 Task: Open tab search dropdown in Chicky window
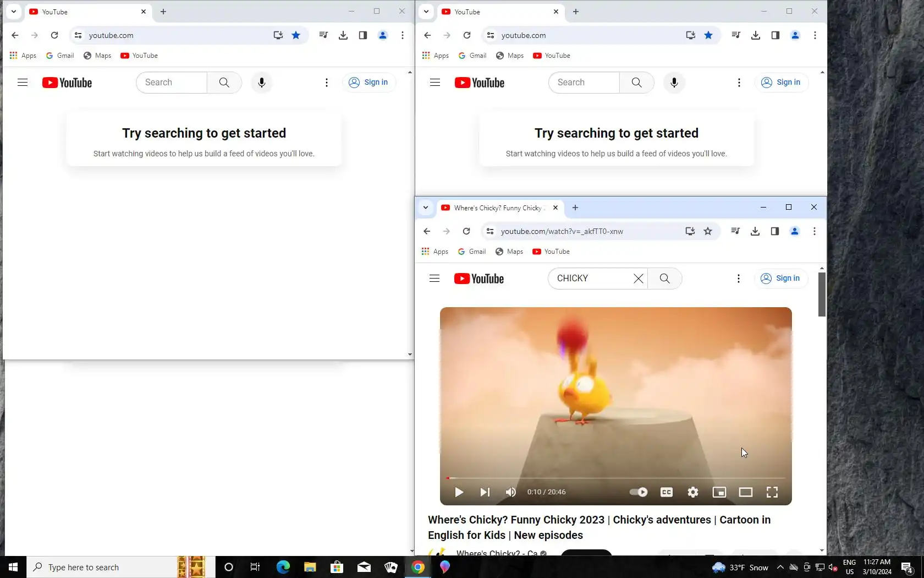click(425, 208)
